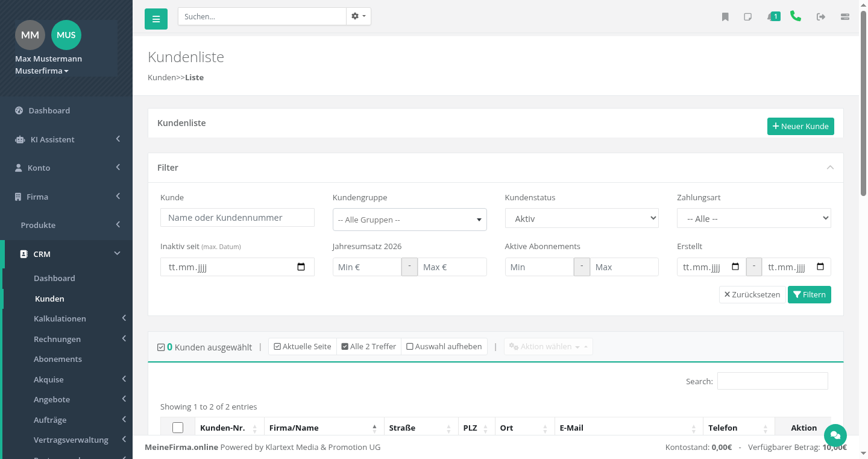
Task: Collapse the Filter panel with the chevron
Action: 830,167
